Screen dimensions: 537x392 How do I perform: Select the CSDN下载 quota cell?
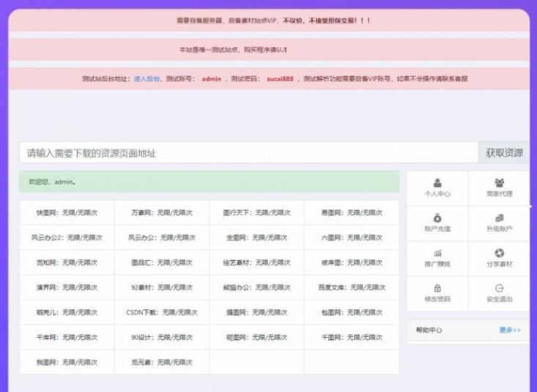(x=162, y=313)
